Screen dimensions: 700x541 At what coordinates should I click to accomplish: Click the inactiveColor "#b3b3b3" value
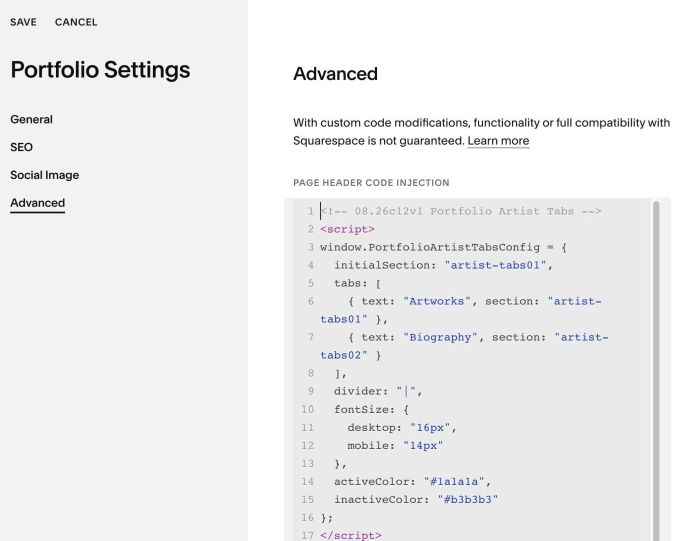468,499
